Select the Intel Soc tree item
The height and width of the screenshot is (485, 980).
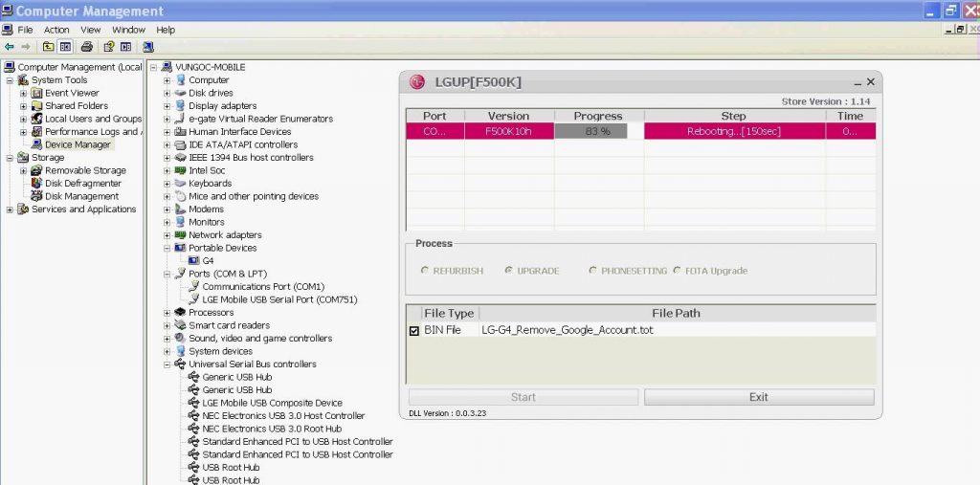(x=207, y=170)
